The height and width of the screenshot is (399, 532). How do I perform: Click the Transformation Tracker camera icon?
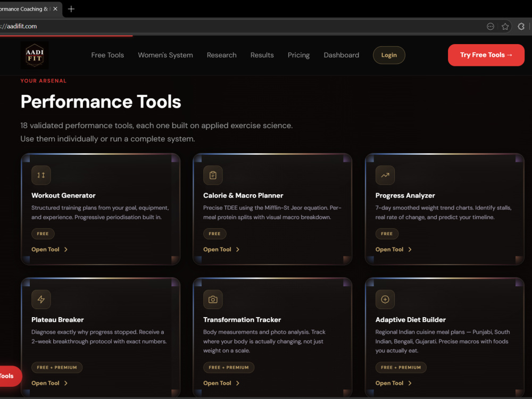point(213,299)
